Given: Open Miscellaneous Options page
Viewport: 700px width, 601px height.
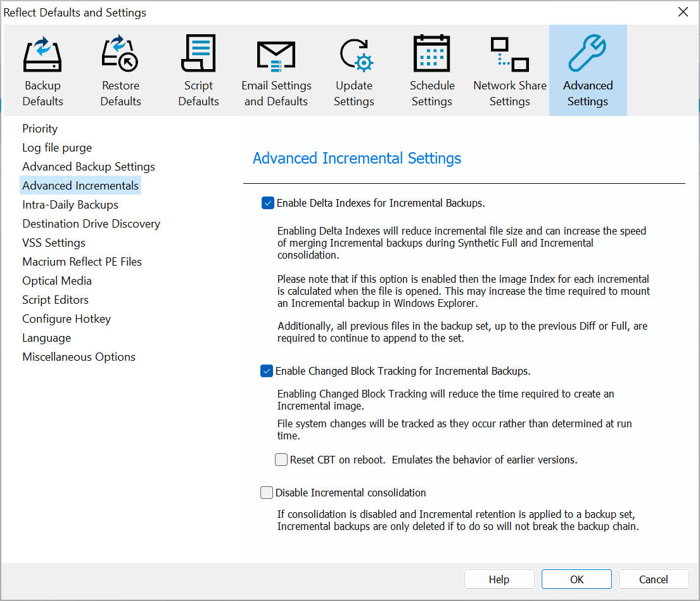Looking at the screenshot, I should [x=79, y=357].
